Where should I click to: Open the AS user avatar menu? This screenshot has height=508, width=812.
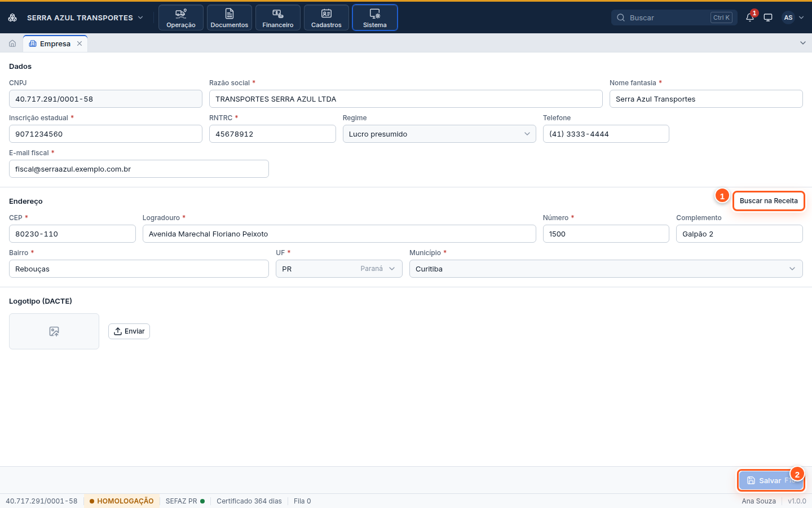[793, 17]
